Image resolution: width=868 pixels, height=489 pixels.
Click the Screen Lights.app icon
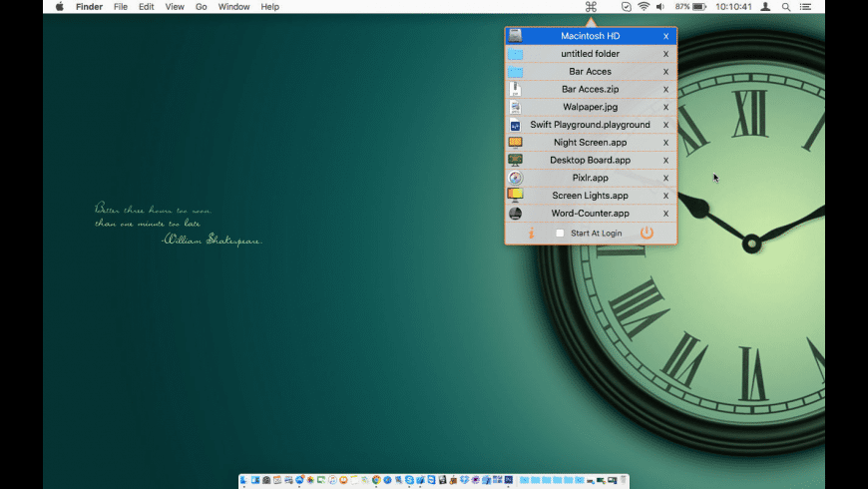click(x=515, y=196)
